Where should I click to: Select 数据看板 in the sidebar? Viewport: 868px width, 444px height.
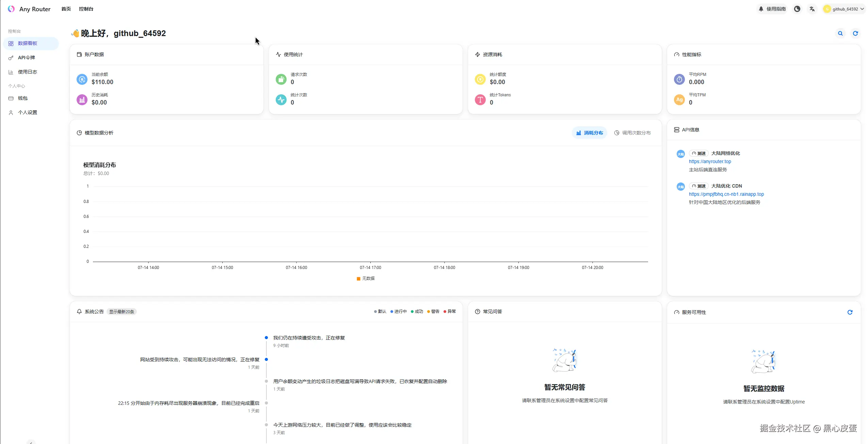click(31, 43)
